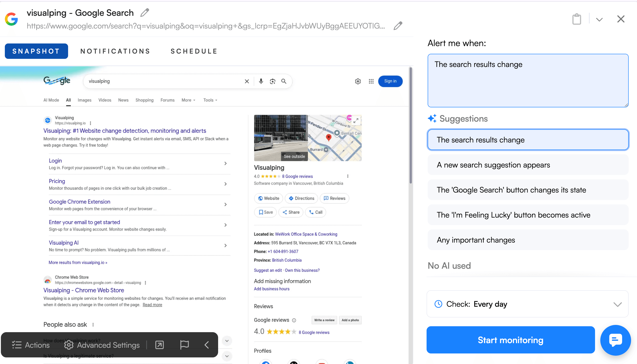Collapse bottom toolbar with left arrow
Viewport: 637px width, 364px height.
(x=206, y=345)
